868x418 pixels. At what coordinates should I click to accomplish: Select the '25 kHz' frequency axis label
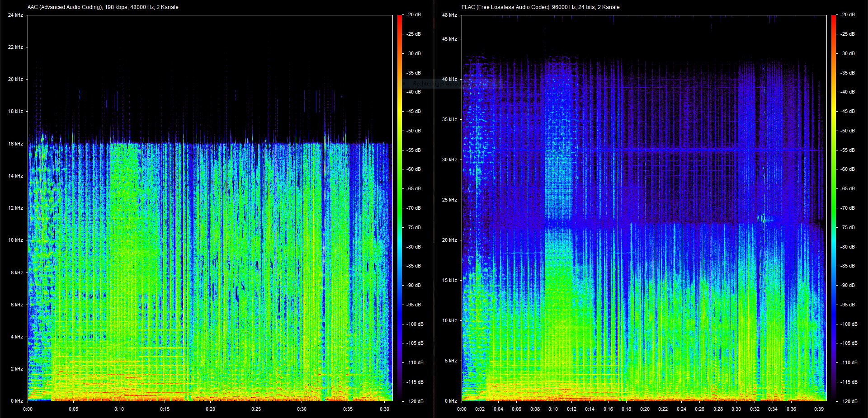[x=449, y=200]
